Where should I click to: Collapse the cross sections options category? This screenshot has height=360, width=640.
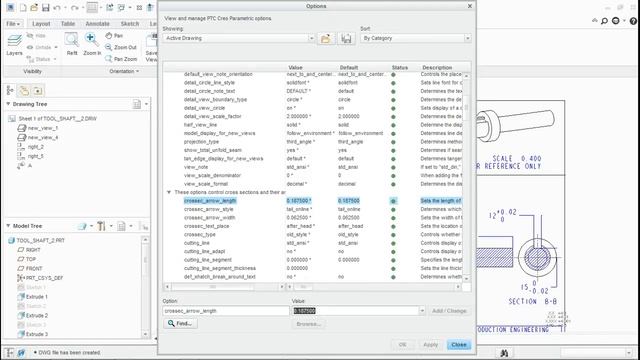(x=169, y=192)
